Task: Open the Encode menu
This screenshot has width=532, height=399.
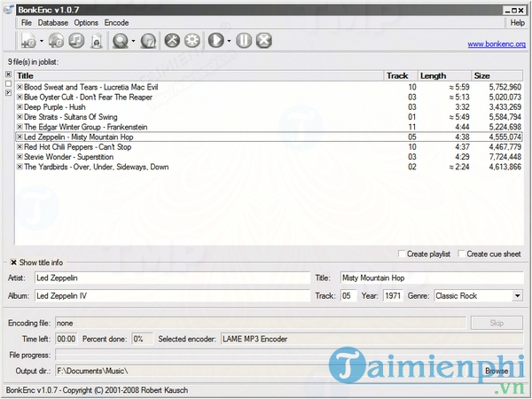Action: [116, 21]
